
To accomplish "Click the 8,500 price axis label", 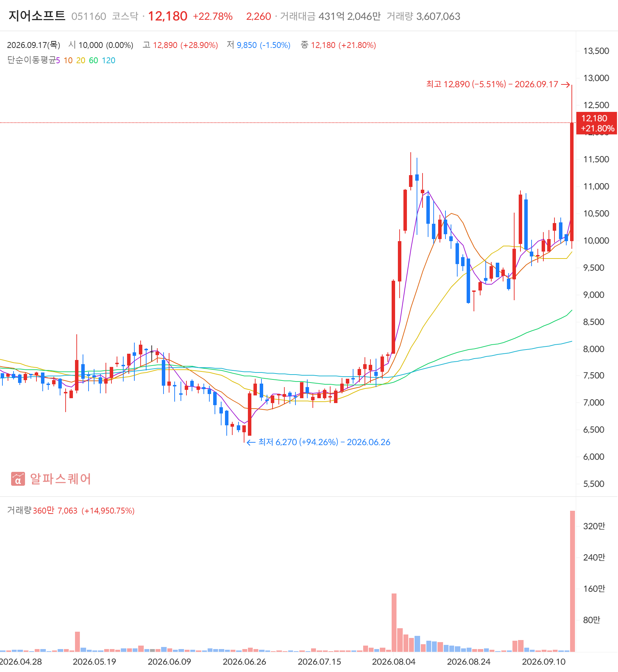I will (x=594, y=322).
